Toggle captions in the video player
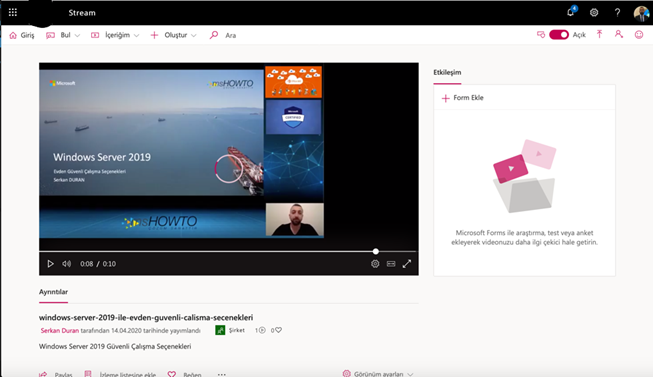653x377 pixels. [391, 264]
